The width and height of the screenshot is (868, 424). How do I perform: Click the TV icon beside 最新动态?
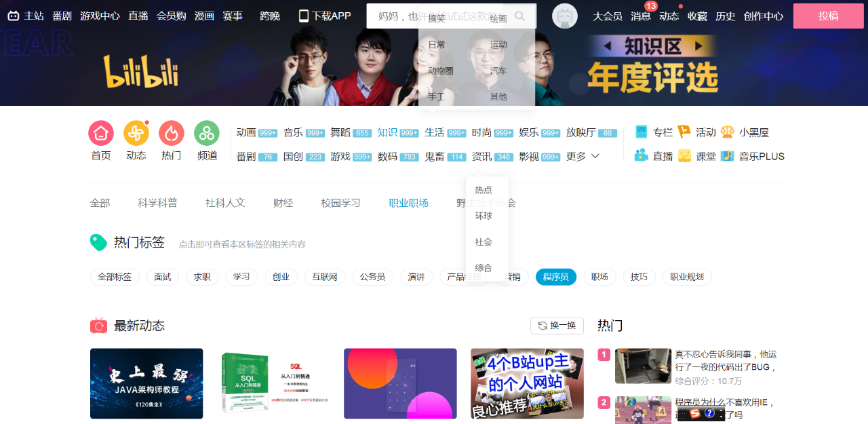[x=98, y=326]
